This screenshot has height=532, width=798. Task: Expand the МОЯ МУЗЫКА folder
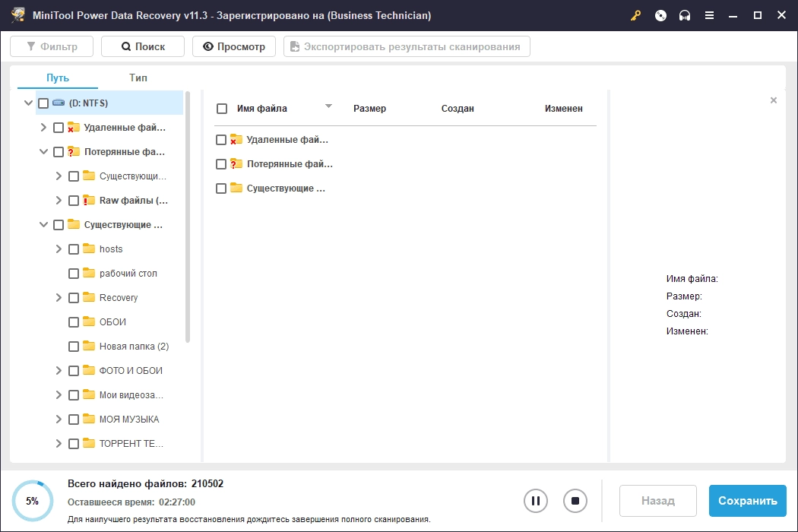pos(59,419)
